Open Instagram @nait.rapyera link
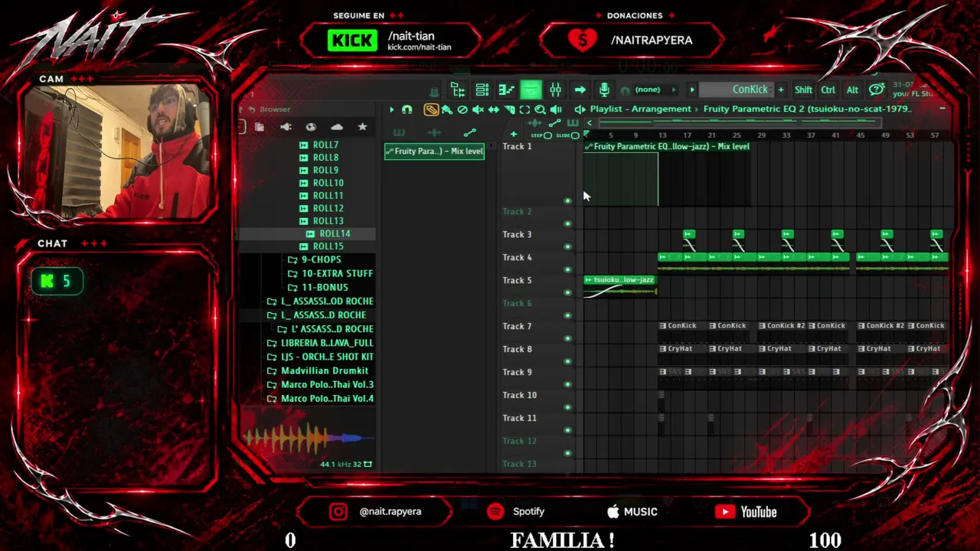This screenshot has height=551, width=980. (376, 512)
